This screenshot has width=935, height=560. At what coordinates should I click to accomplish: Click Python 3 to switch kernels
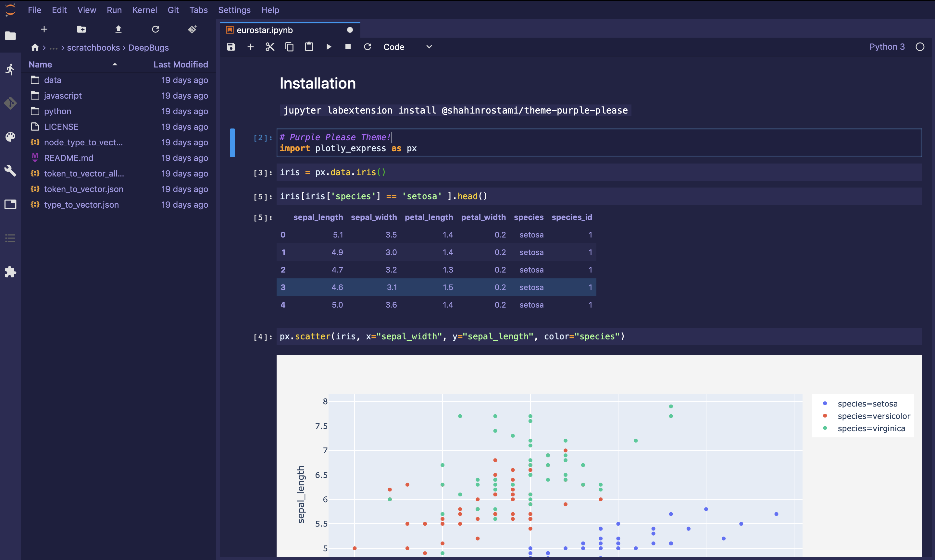click(887, 47)
